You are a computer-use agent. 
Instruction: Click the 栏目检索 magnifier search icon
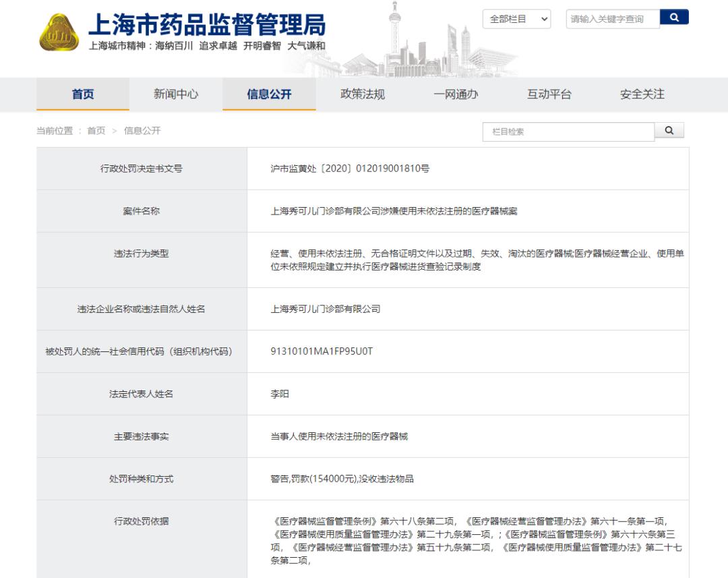669,130
